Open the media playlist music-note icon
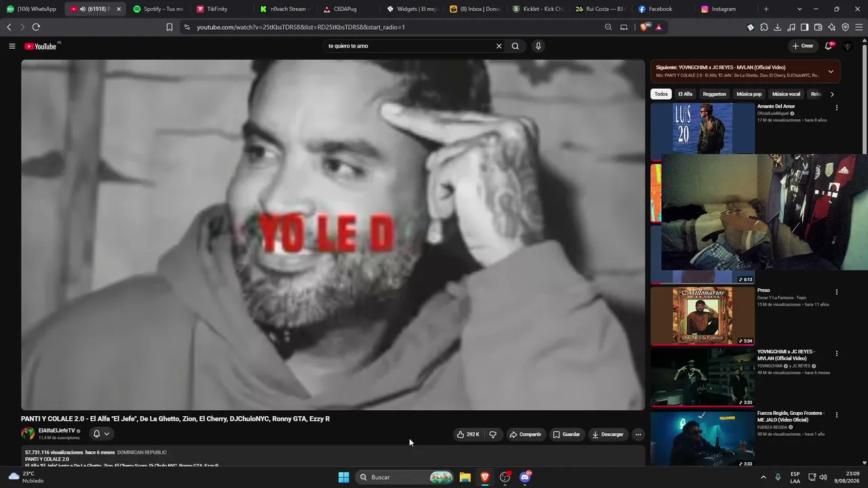 point(791,27)
